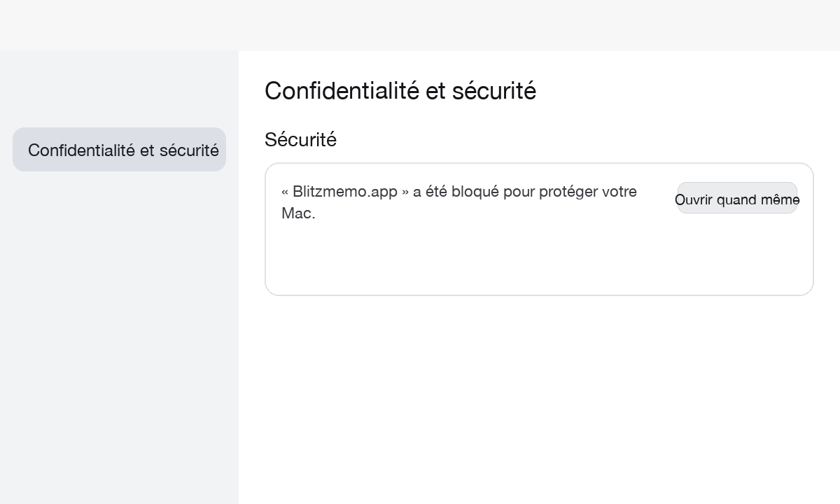The image size is (840, 504).
Task: Click the Sécurité section heading
Action: click(x=300, y=139)
